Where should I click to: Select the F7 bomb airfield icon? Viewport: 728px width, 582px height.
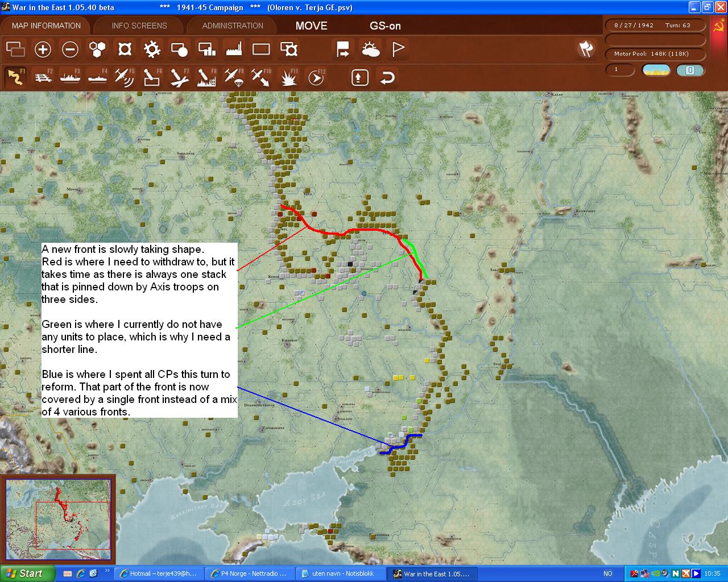click(x=179, y=77)
